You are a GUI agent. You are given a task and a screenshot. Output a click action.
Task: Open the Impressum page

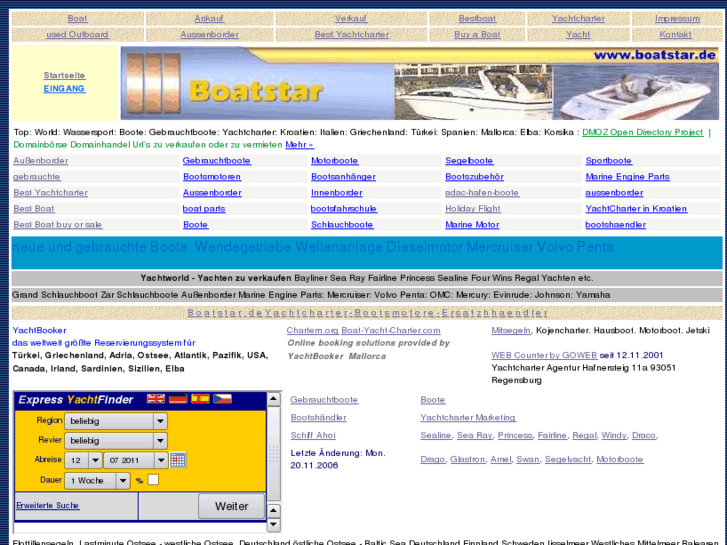click(x=677, y=19)
